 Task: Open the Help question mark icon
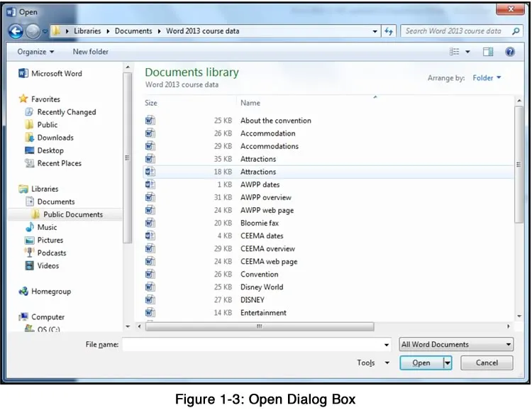coord(509,52)
